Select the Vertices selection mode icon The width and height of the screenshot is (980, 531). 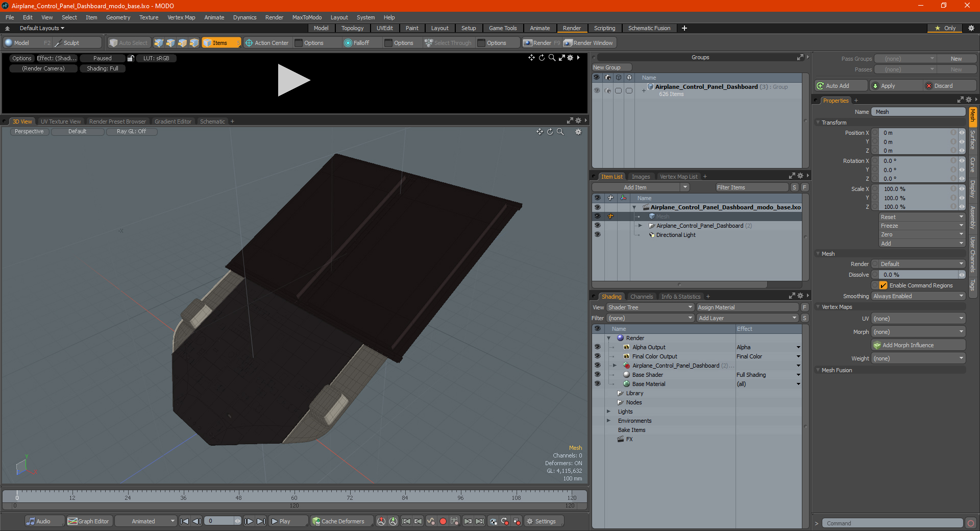point(159,43)
